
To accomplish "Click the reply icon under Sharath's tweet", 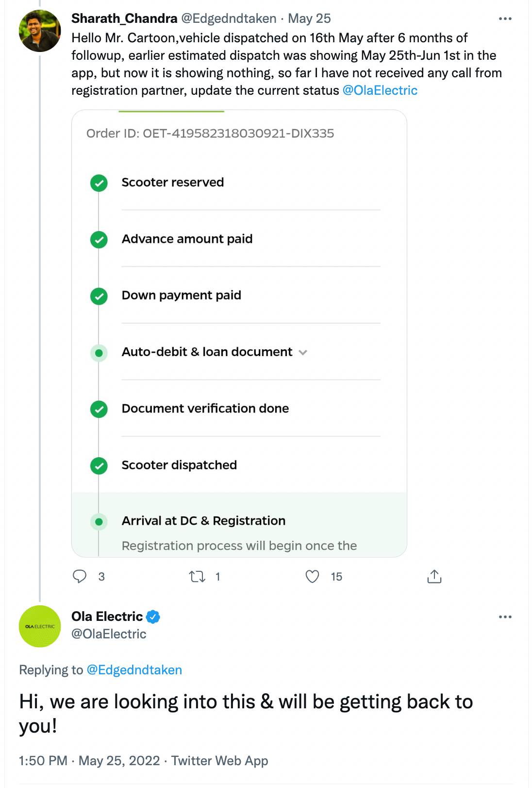I will (x=80, y=576).
